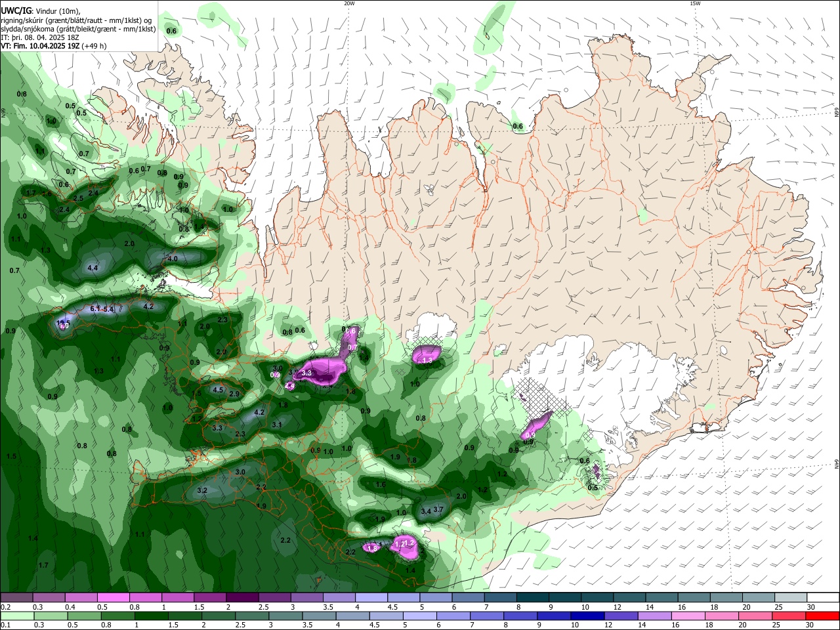Click the crimson 25–30 rain legend swatch
Screen dimensions: 840x630
[789, 616]
